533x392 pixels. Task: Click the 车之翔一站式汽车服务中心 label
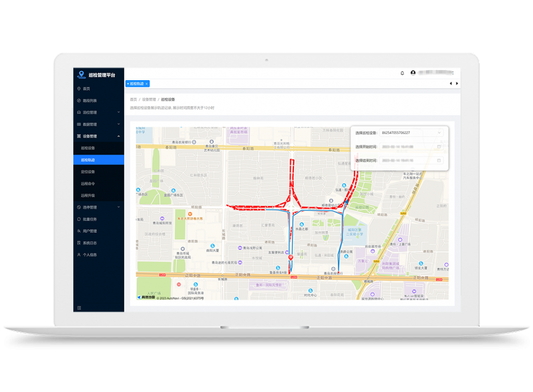point(413,176)
